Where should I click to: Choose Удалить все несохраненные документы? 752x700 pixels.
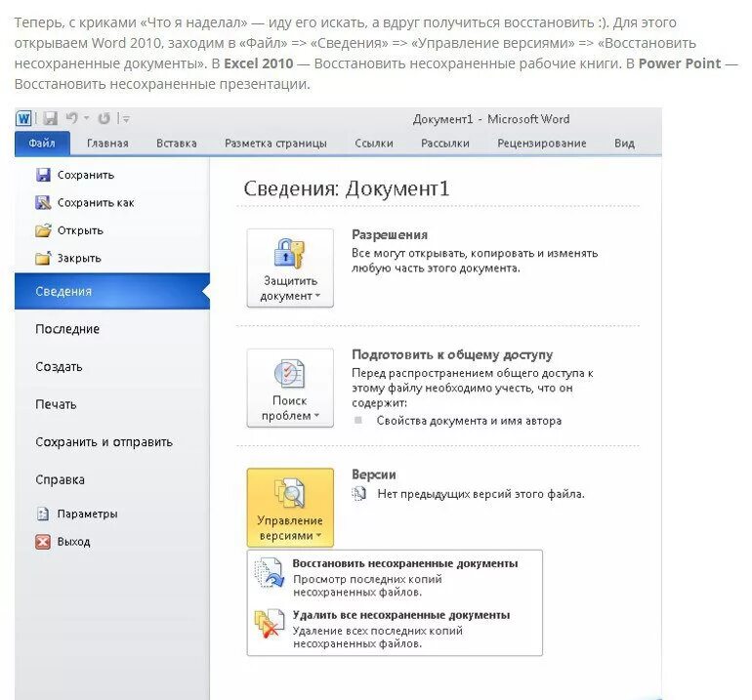coord(401,615)
